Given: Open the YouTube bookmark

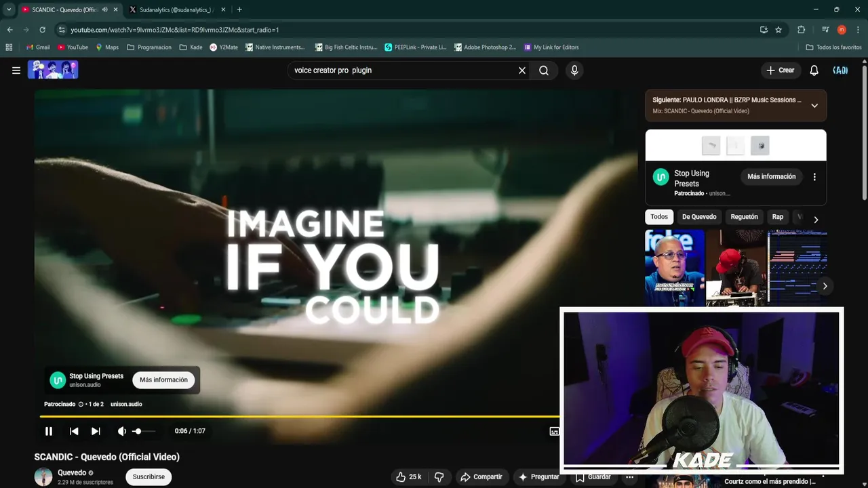Looking at the screenshot, I should (73, 47).
